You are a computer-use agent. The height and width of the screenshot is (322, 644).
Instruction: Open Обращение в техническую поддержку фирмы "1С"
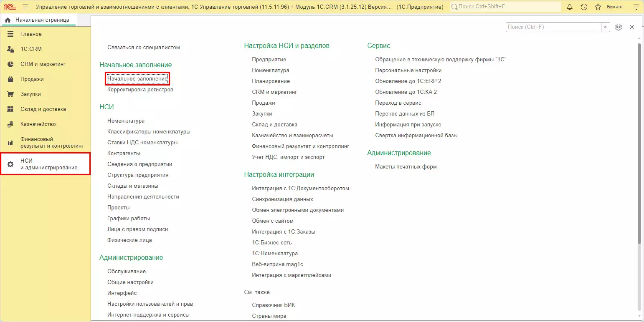click(x=441, y=60)
